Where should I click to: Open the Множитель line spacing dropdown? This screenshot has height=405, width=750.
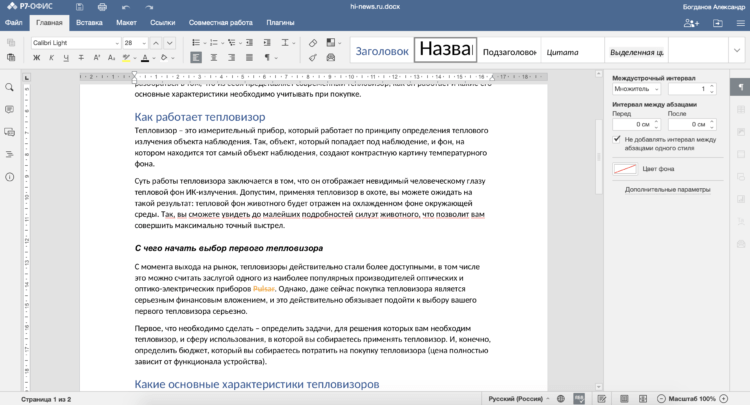coord(636,89)
